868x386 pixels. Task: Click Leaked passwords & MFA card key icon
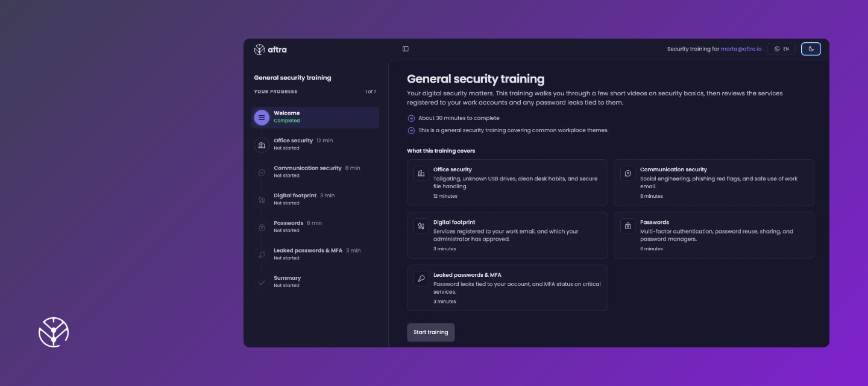pos(421,279)
